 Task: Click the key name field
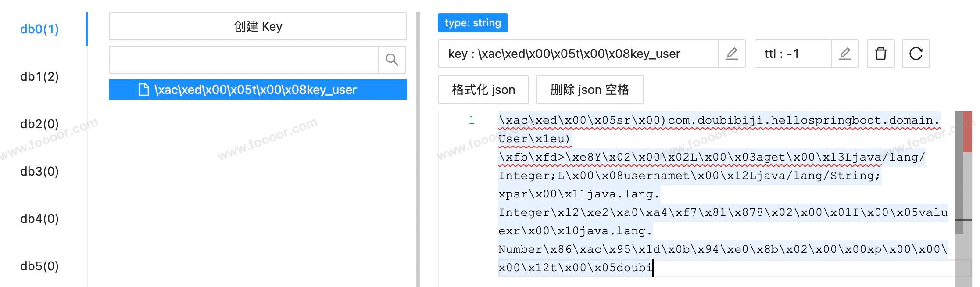click(577, 54)
